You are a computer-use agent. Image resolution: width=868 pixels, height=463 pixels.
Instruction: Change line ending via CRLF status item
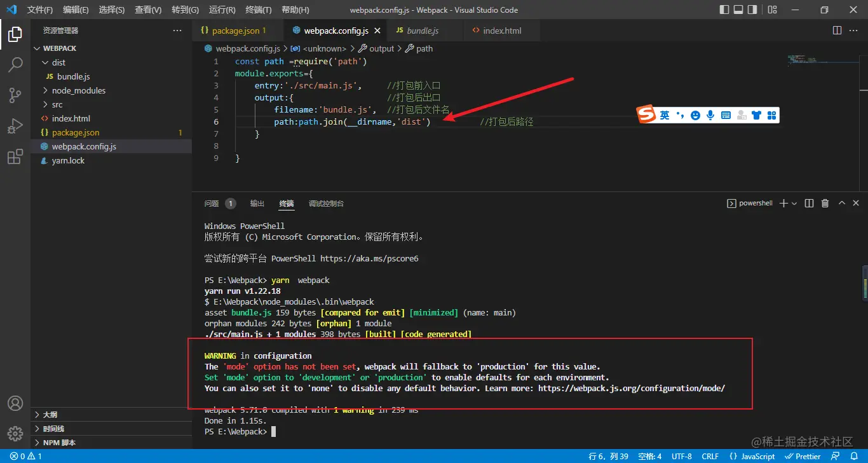pos(710,456)
